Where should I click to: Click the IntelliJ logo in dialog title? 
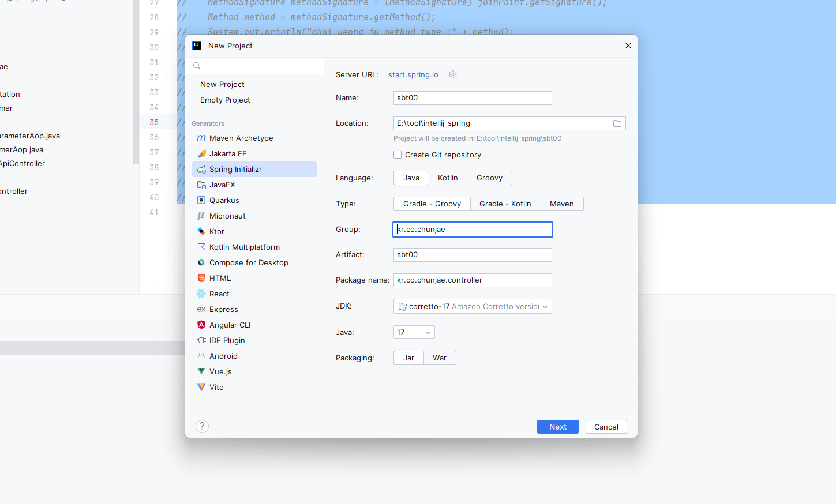(x=197, y=46)
